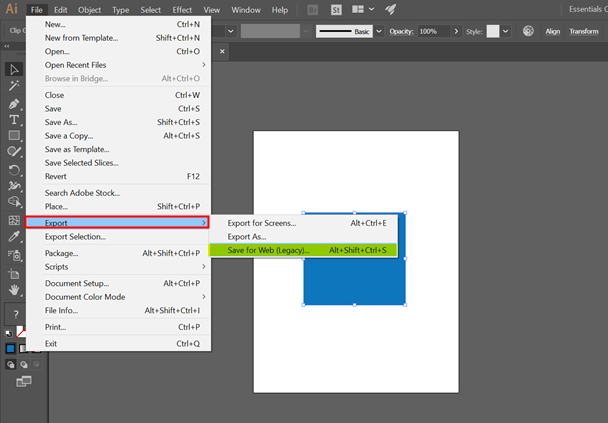This screenshot has width=608, height=423.
Task: Open the Essentials workspace switcher
Action: tap(588, 9)
